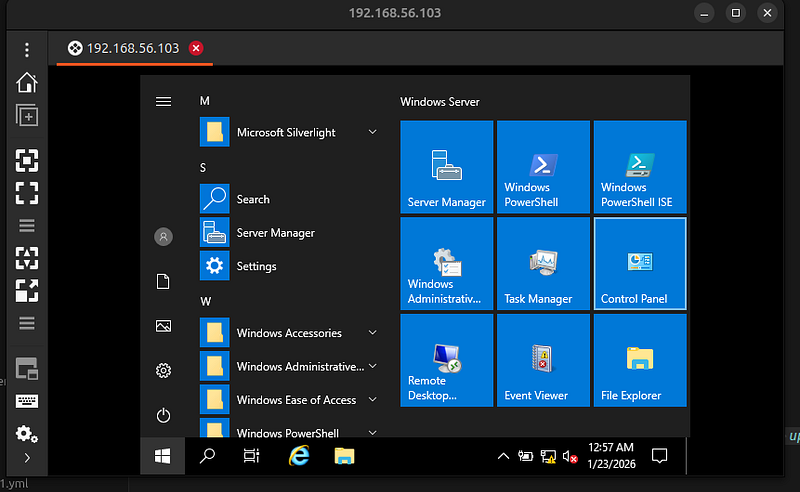Open Settings gear in Start menu rail

(163, 371)
